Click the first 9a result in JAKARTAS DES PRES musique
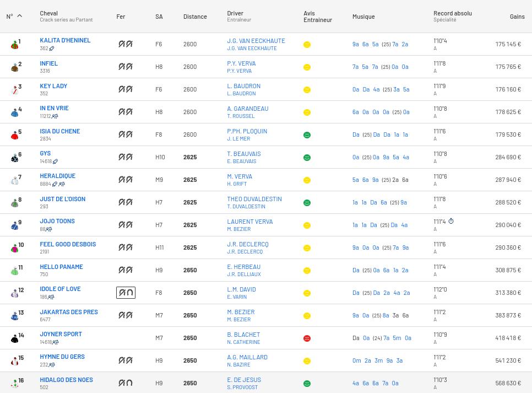532x393 pixels. [356, 316]
